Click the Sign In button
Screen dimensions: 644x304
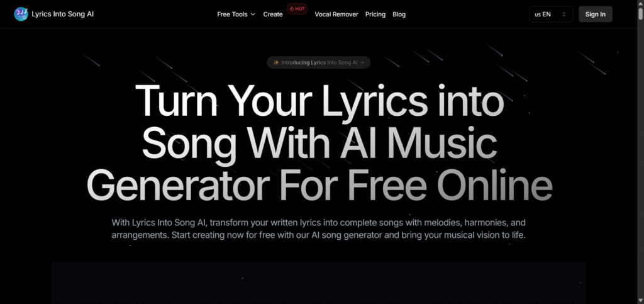coord(595,14)
